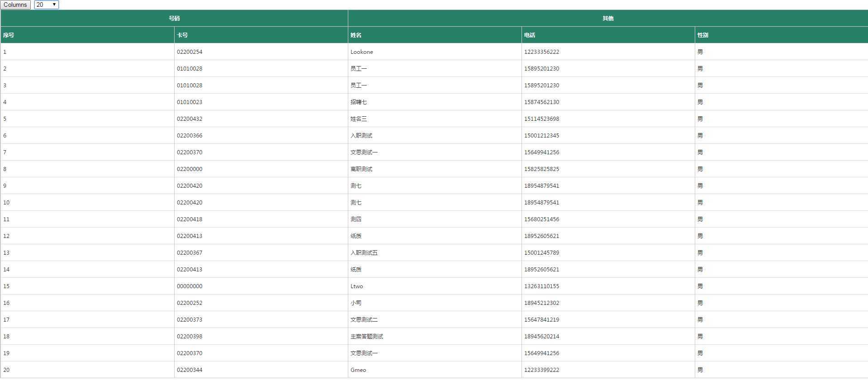This screenshot has height=380, width=868.
Task: Click sequence number 18 in 序号 column
Action: 6,337
